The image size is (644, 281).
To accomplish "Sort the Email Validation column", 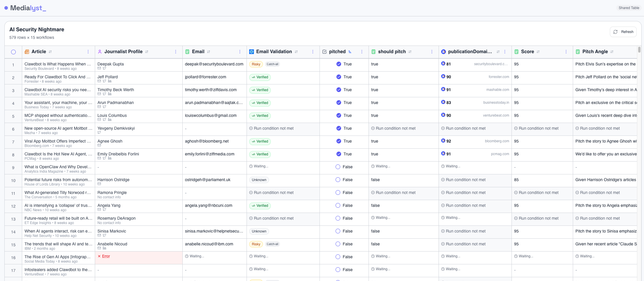I will pos(296,52).
